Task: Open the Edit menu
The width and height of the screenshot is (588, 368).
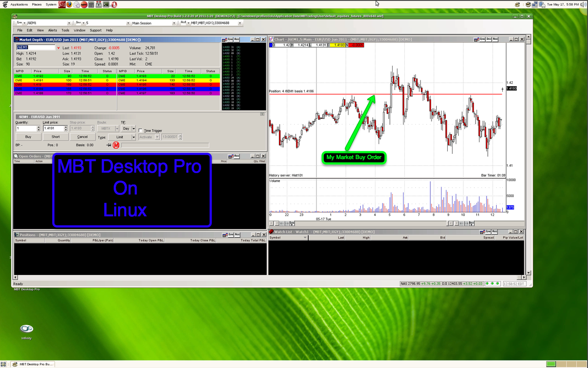Action: [29, 31]
